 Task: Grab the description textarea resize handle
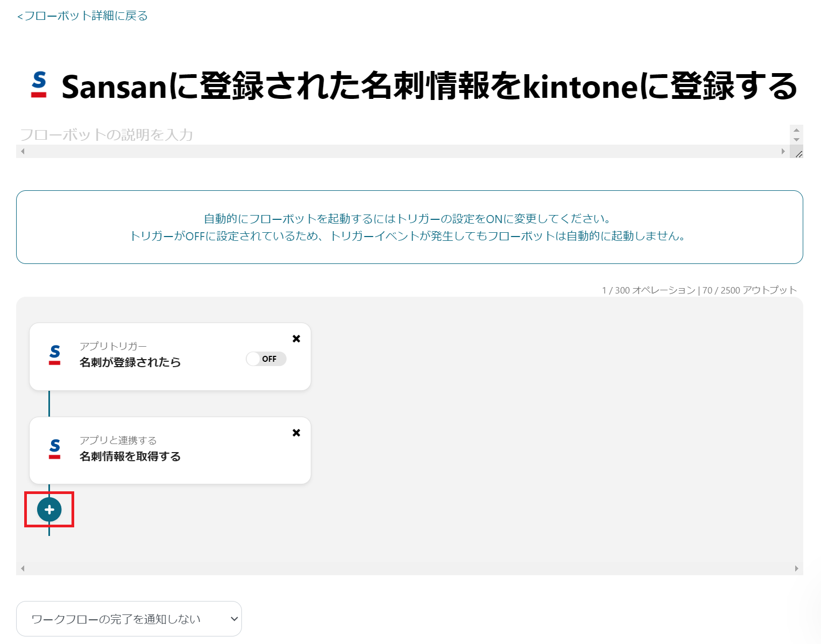pyautogui.click(x=799, y=154)
